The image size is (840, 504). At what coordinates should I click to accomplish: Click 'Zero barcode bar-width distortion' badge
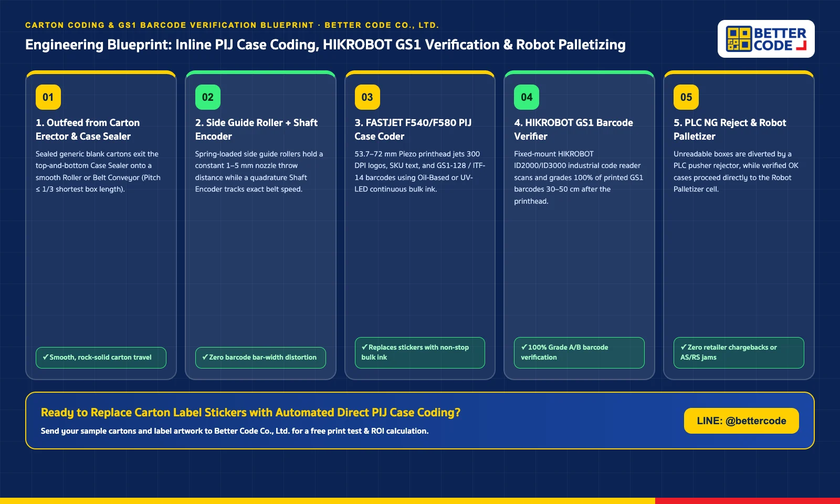coord(260,358)
